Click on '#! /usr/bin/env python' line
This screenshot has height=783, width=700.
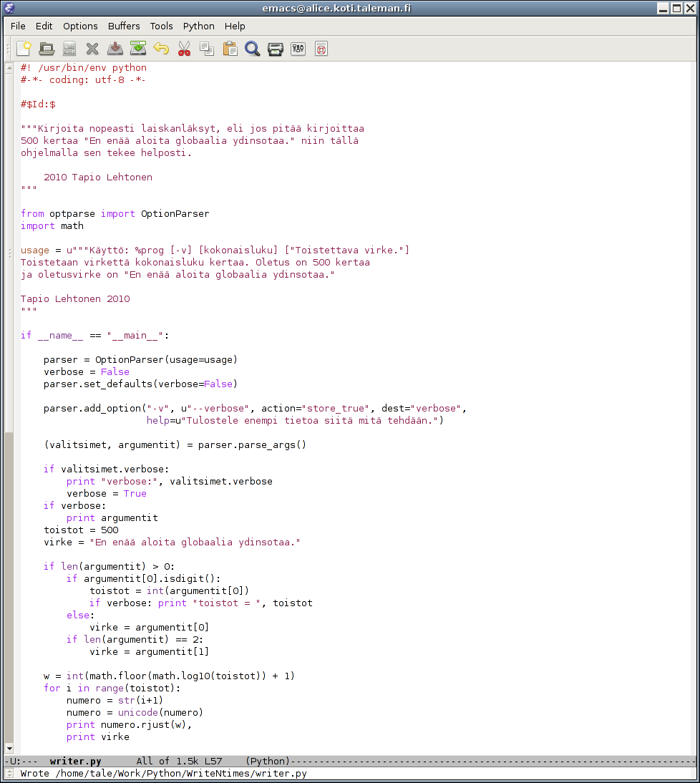(x=83, y=68)
